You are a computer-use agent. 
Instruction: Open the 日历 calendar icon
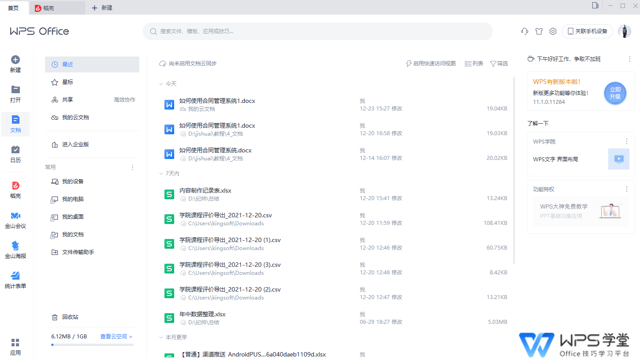click(15, 150)
